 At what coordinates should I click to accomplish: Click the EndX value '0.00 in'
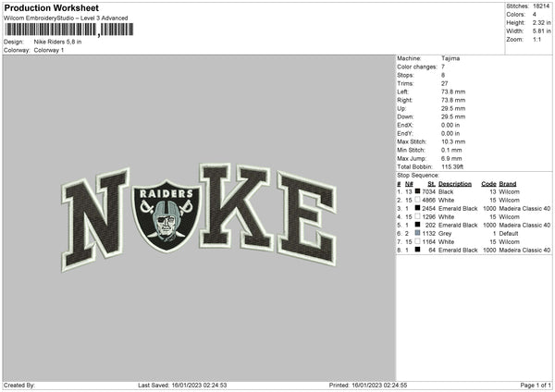click(x=450, y=125)
